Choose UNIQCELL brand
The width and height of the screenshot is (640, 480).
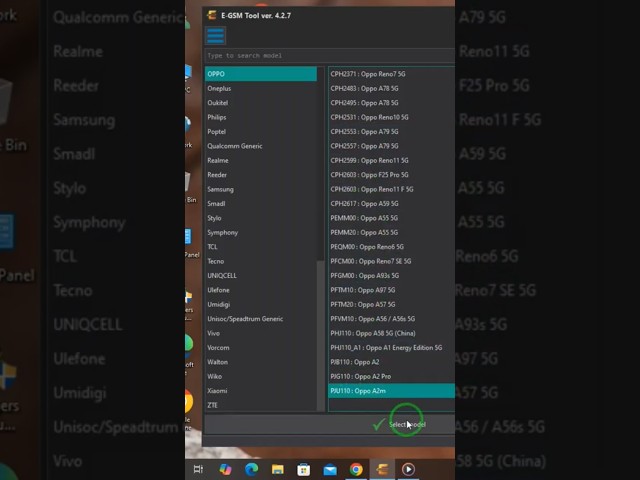261,276
